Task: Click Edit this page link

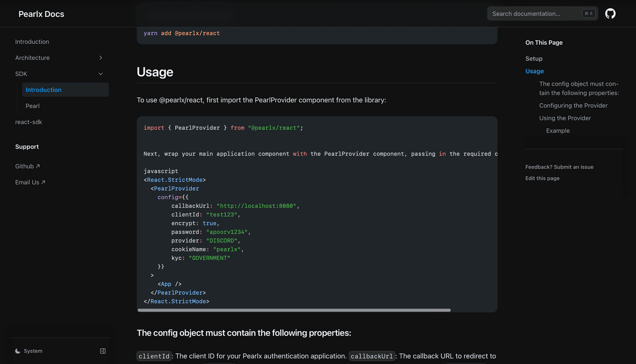Action: (x=542, y=178)
